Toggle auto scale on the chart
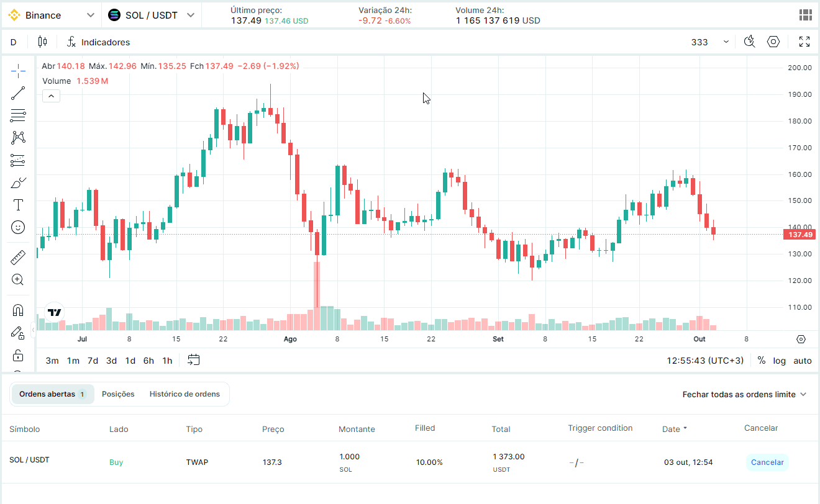The height and width of the screenshot is (504, 820). point(803,361)
